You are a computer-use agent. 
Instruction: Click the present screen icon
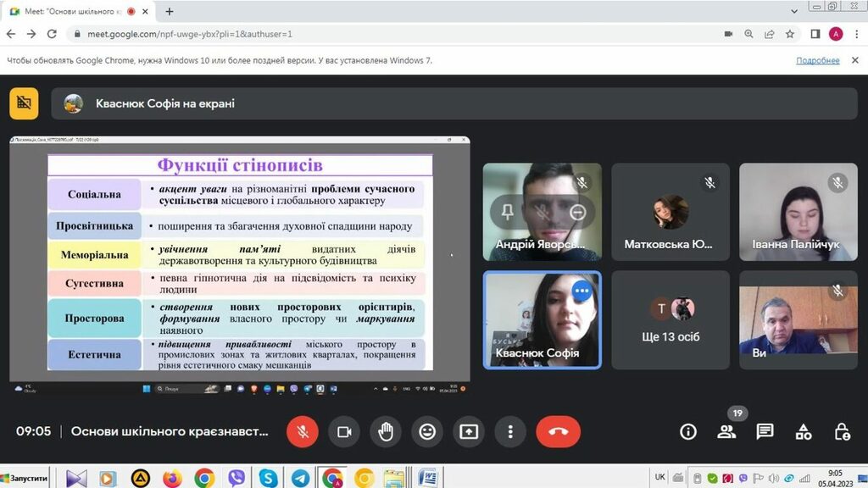point(469,431)
